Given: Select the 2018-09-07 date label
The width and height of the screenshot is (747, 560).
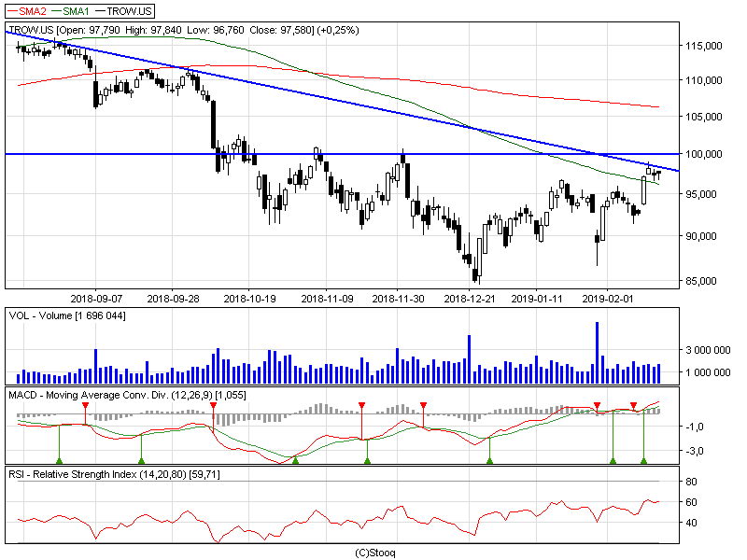Looking at the screenshot, I should [96, 299].
